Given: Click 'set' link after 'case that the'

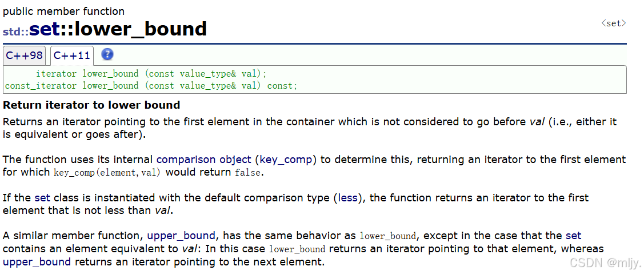Looking at the screenshot, I should point(573,236).
